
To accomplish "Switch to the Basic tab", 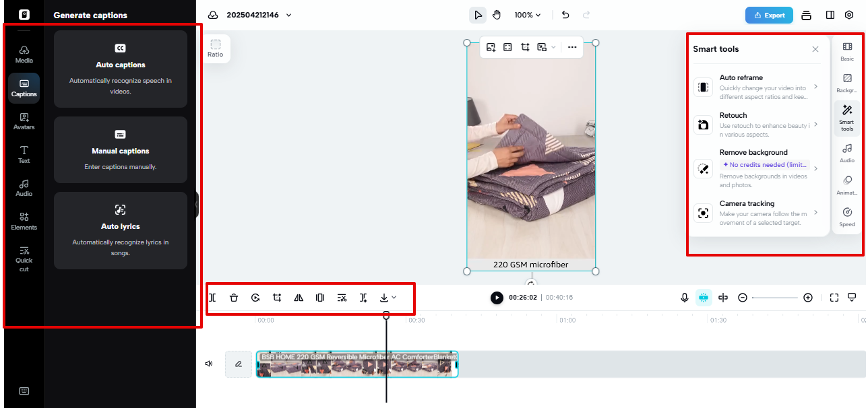I will point(847,52).
